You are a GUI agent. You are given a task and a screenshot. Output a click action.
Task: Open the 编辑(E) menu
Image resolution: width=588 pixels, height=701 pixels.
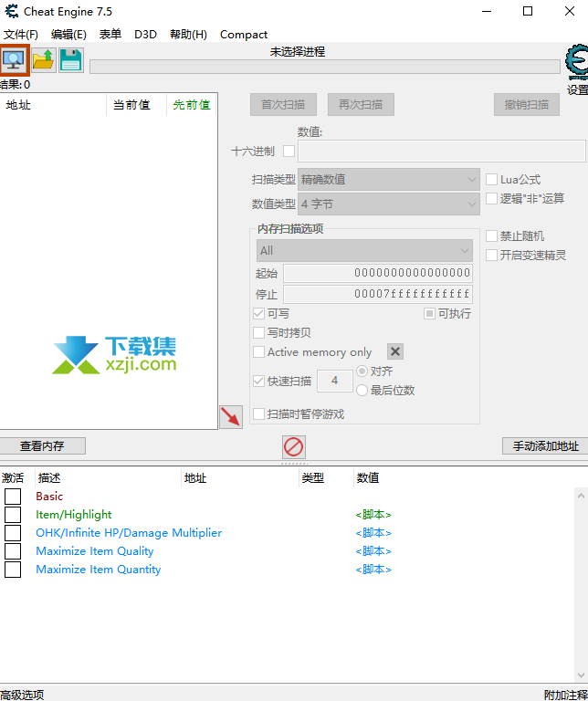pos(68,35)
